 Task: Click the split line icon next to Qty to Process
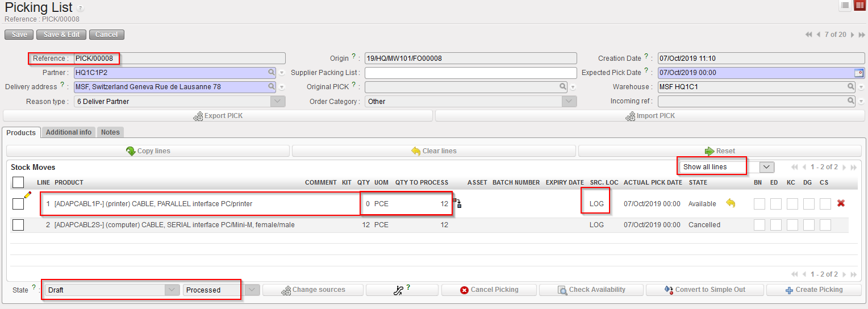coord(457,203)
